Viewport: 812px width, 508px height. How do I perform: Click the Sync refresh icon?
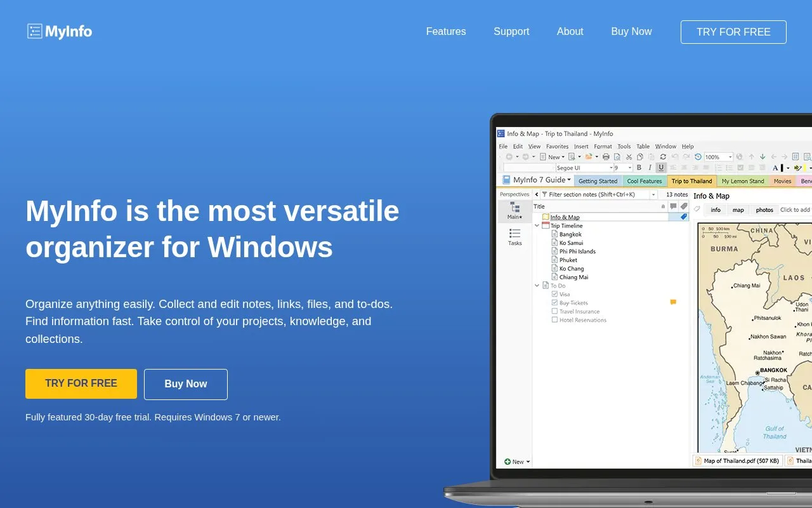pyautogui.click(x=663, y=157)
